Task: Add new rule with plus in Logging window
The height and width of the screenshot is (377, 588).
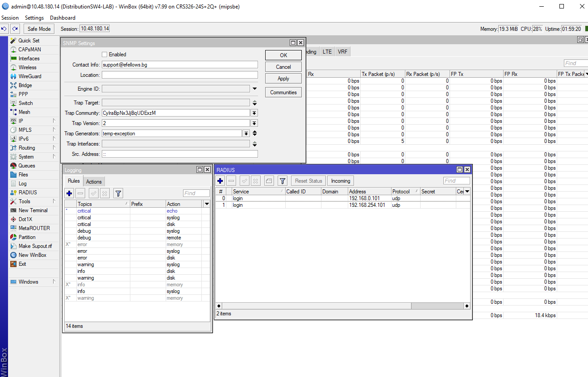Action: tap(69, 193)
